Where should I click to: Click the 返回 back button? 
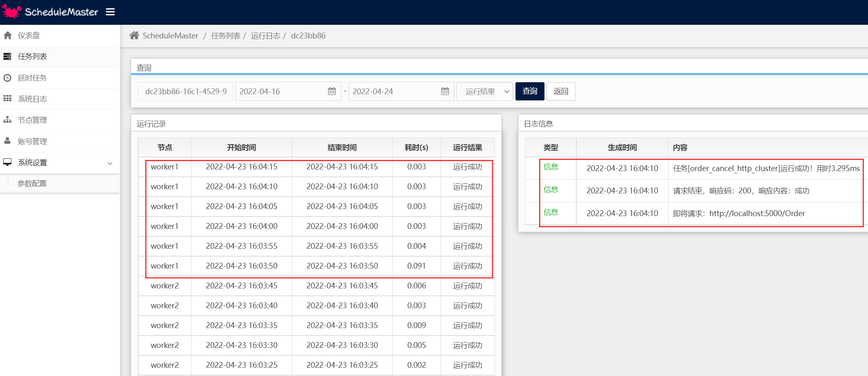click(x=561, y=91)
